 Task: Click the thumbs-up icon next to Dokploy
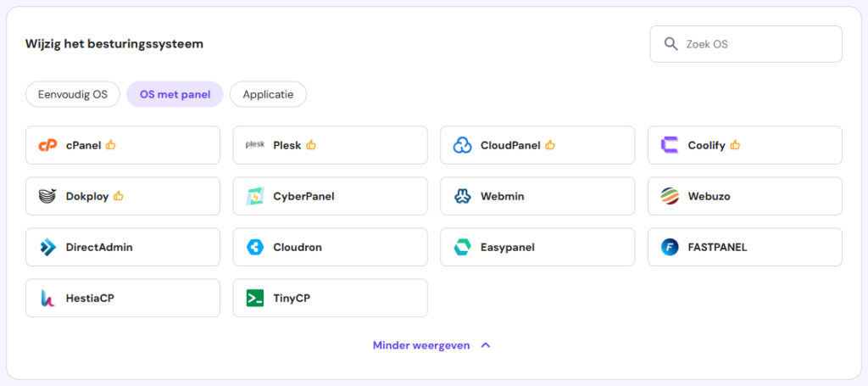pos(118,195)
